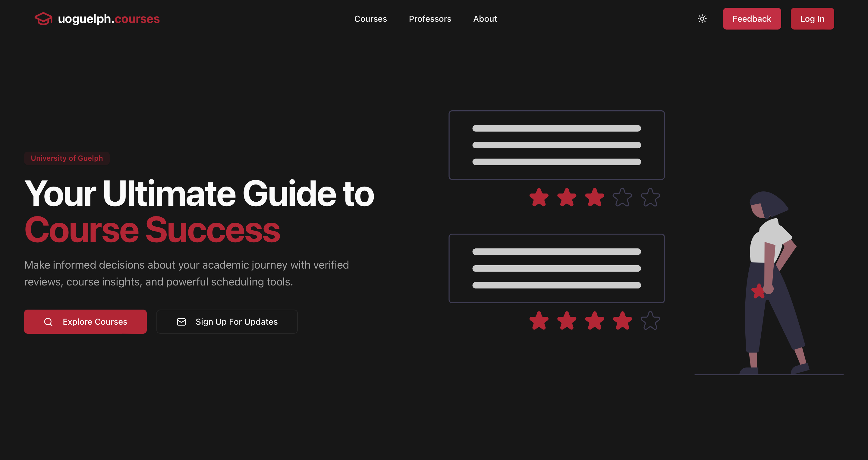Click the Feedback button
The image size is (868, 460).
point(751,19)
